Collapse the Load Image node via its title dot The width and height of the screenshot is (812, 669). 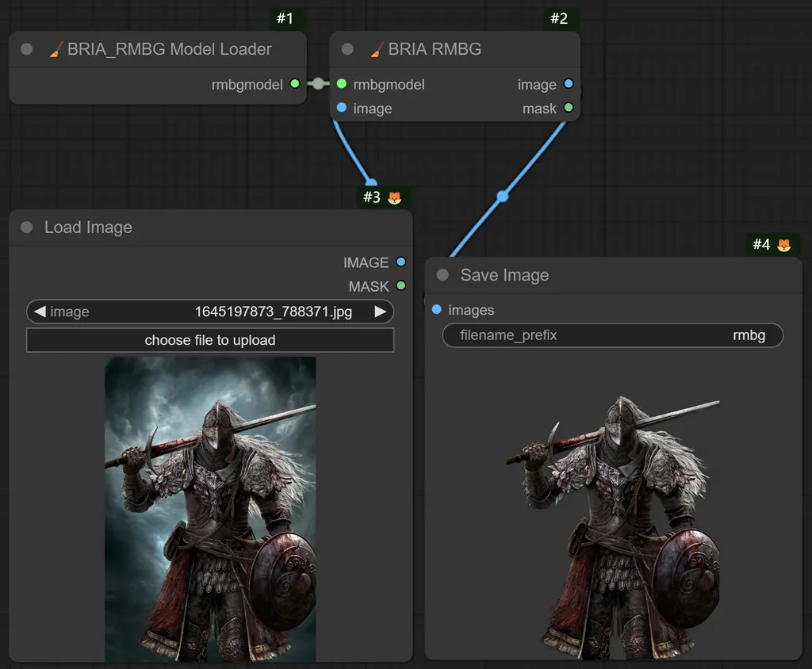click(x=26, y=227)
